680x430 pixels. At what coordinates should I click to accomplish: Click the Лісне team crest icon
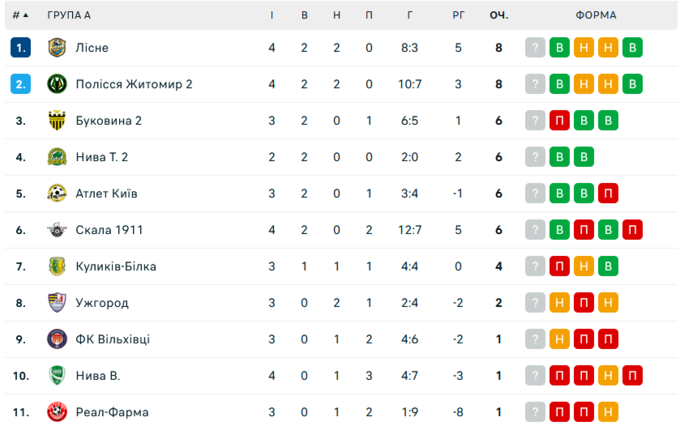(57, 47)
